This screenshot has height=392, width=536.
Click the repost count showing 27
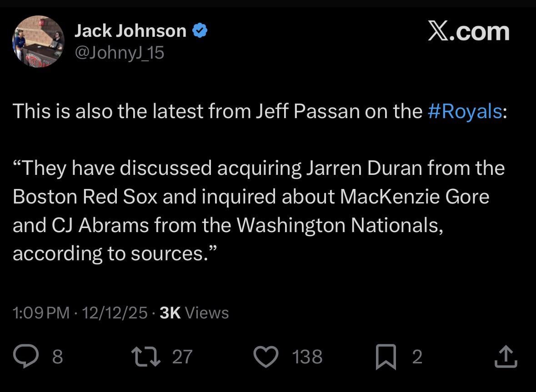point(182,357)
